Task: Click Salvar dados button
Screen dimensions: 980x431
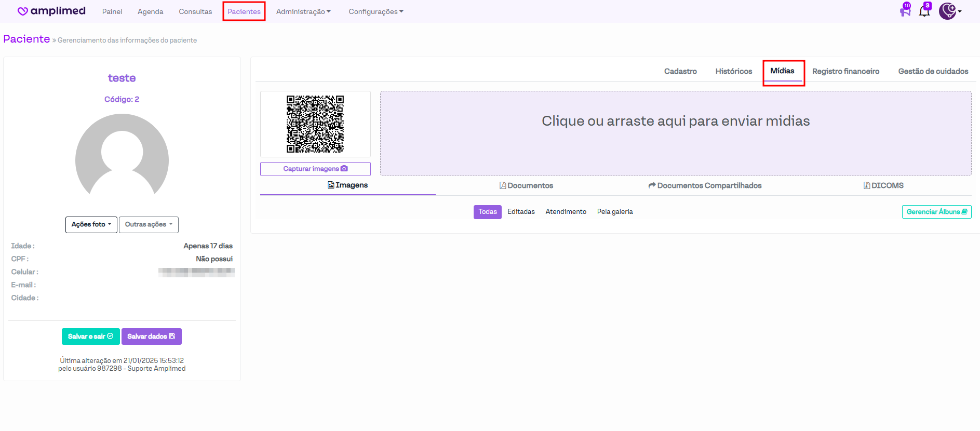Action: (151, 336)
